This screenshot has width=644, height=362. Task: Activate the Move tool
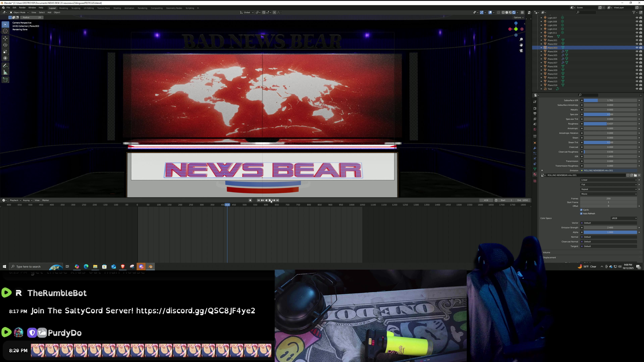(x=5, y=39)
